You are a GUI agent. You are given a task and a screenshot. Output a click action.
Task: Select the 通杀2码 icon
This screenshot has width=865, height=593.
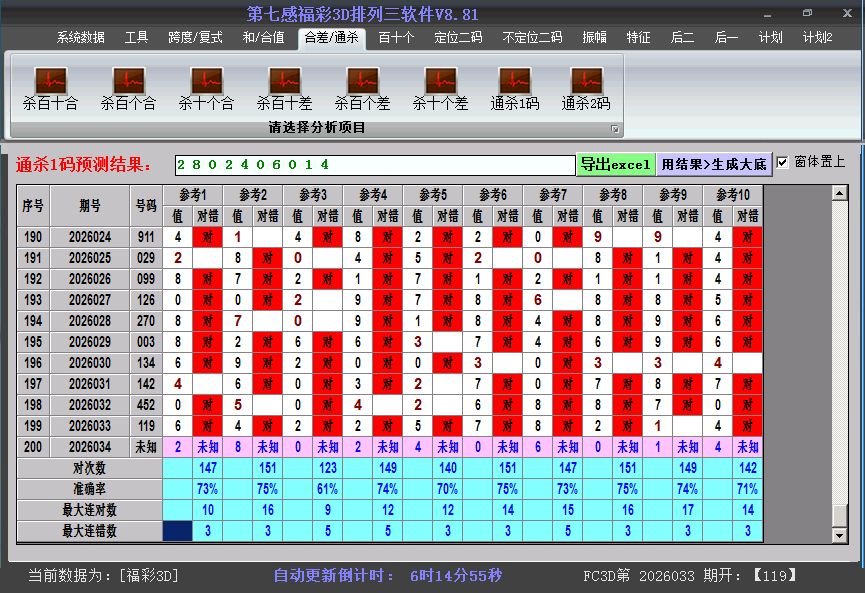(x=586, y=81)
